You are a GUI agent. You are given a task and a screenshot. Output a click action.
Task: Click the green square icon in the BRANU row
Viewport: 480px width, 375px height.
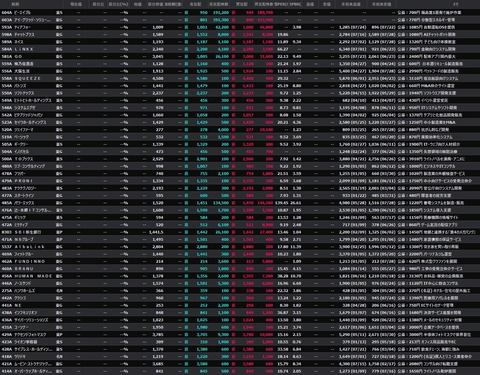(186, 269)
